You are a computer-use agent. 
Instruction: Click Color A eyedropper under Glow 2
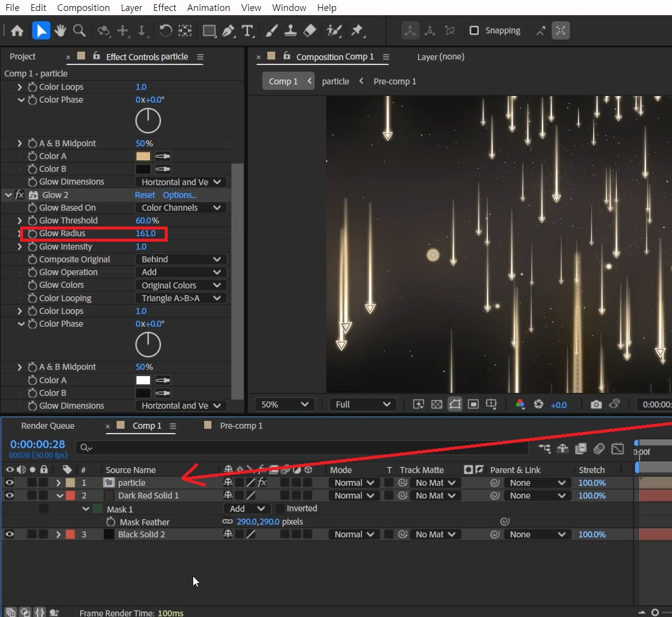163,380
